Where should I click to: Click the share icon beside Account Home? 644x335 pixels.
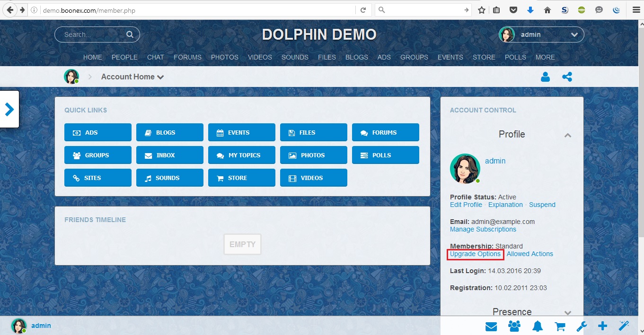567,77
